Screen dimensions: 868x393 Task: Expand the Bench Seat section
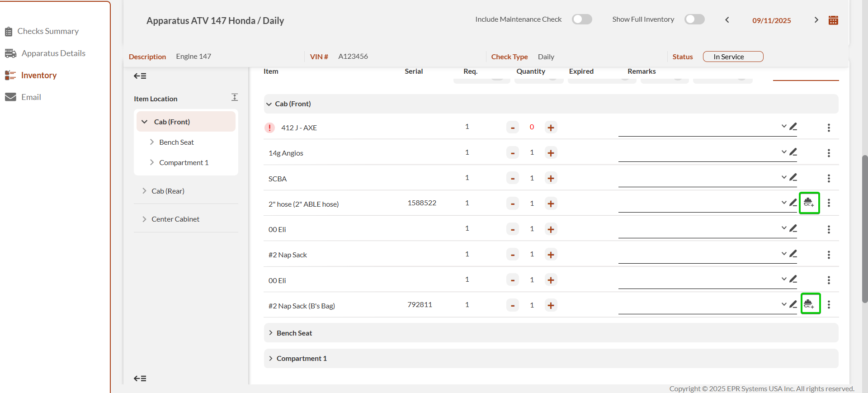click(x=294, y=333)
